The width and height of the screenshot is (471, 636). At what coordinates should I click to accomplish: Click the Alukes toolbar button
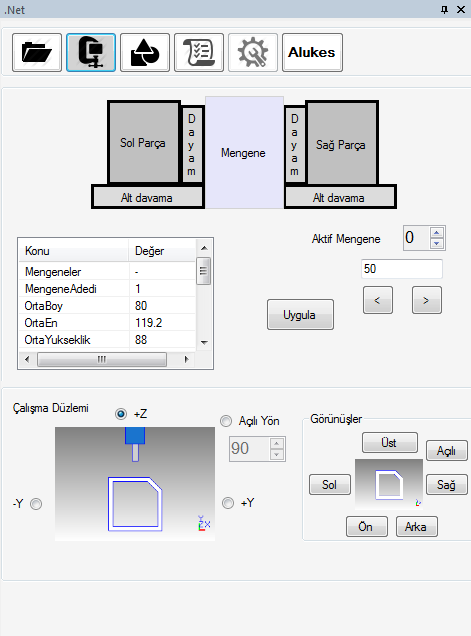point(312,53)
